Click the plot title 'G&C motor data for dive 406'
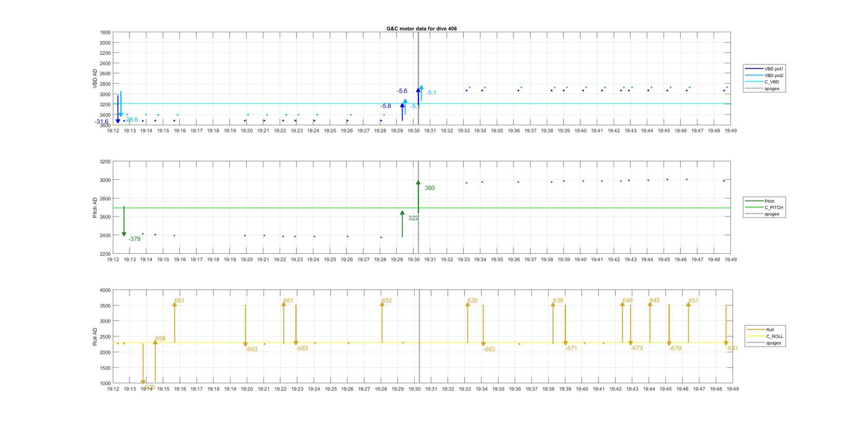 point(422,29)
